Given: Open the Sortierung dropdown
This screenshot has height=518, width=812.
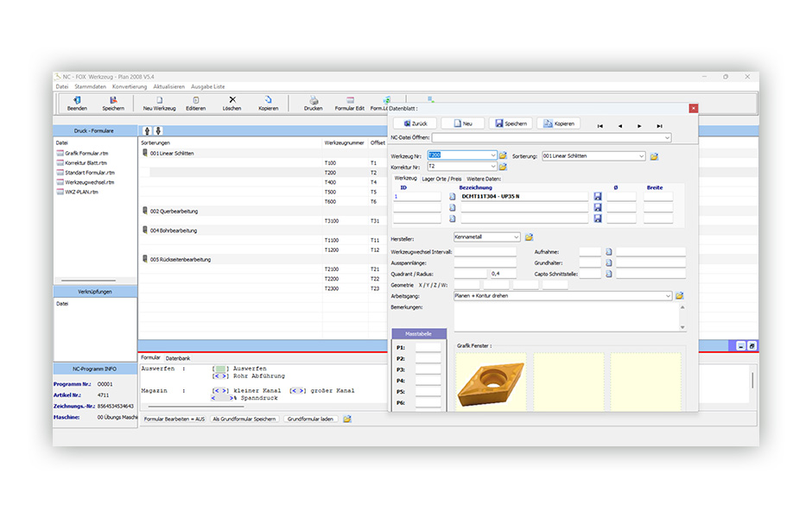Looking at the screenshot, I should point(641,156).
